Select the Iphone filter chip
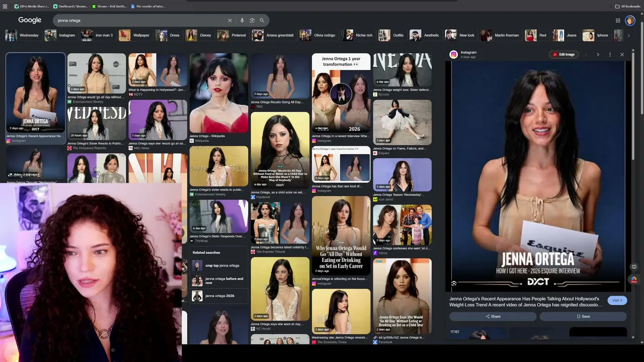The width and height of the screenshot is (644, 362). pyautogui.click(x=596, y=35)
